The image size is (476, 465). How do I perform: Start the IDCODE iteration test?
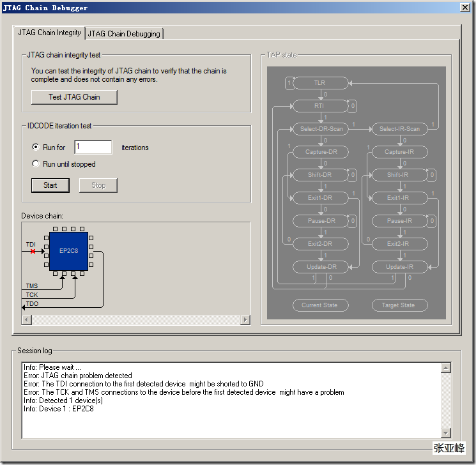point(50,185)
